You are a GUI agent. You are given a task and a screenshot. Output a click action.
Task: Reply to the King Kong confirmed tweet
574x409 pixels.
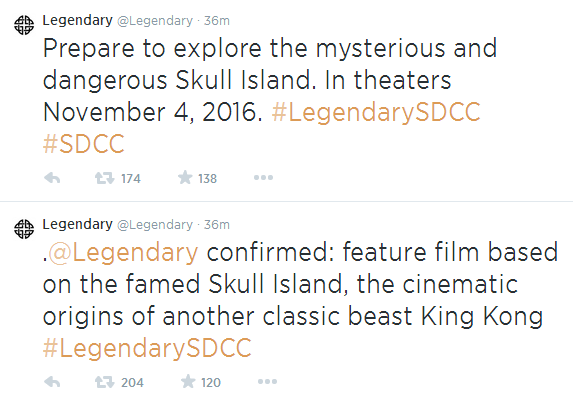pyautogui.click(x=52, y=382)
